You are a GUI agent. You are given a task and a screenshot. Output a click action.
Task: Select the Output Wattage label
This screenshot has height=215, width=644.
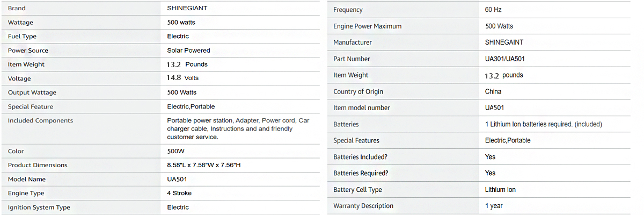tap(32, 92)
